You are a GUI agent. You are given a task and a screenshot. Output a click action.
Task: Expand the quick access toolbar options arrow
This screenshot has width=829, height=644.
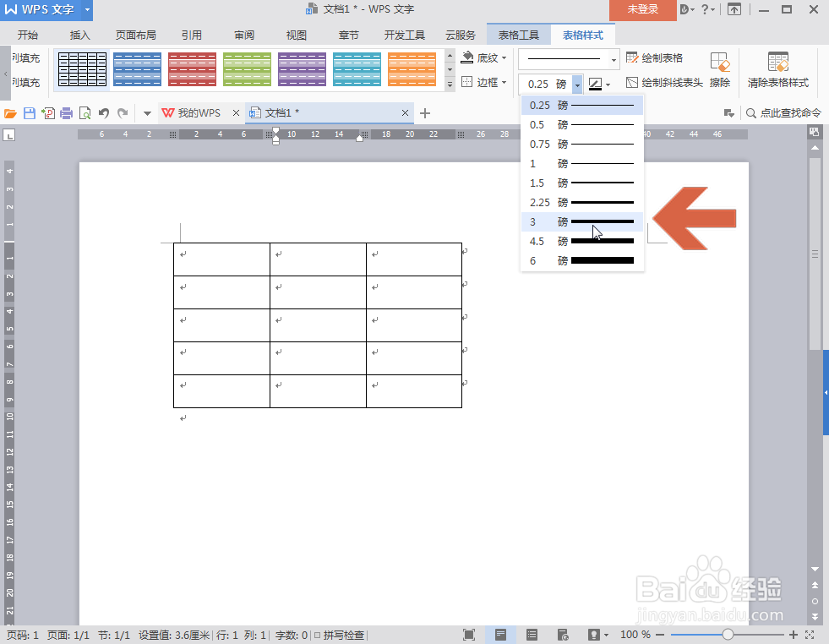coord(148,113)
